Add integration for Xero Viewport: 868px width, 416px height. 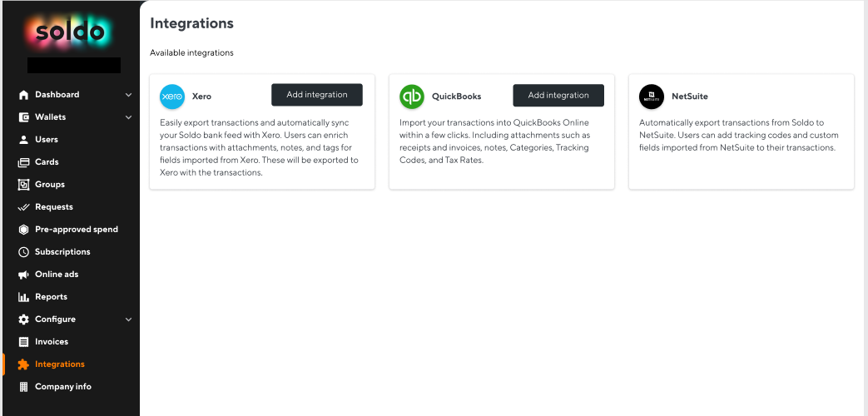click(x=316, y=95)
